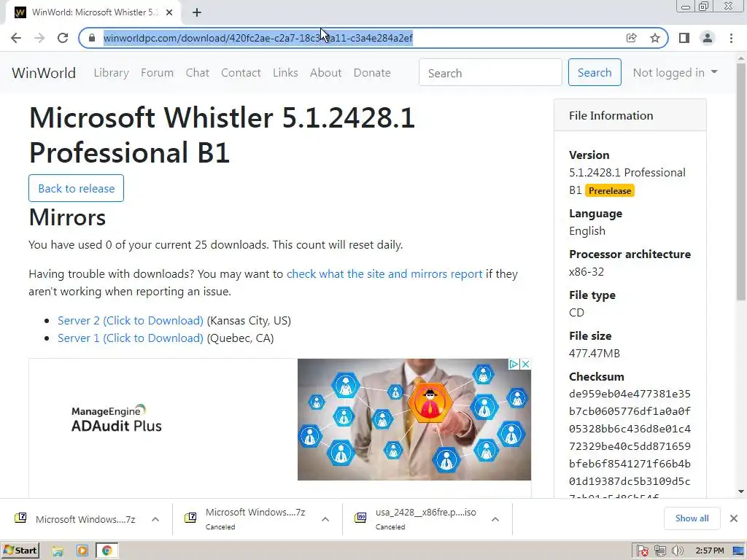Click the x86-32 architecture value
747x560 pixels.
point(587,271)
